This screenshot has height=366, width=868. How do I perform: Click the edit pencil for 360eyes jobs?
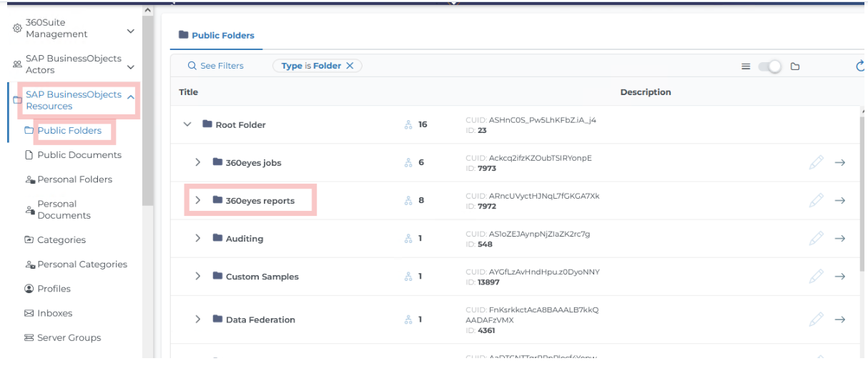coord(816,162)
